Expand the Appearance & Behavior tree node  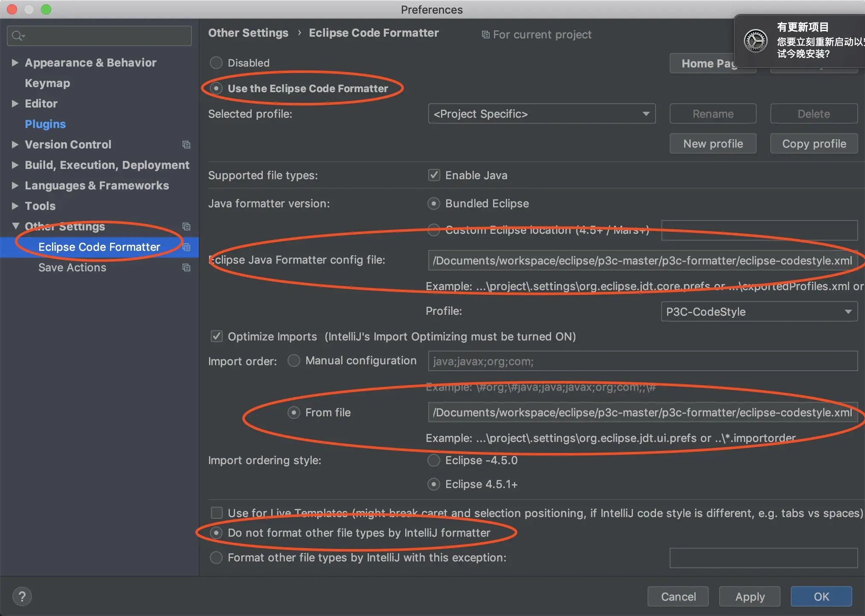coord(15,63)
